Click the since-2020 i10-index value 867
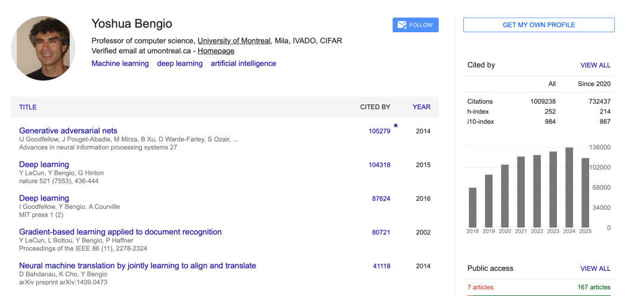The image size is (644, 296). point(605,122)
